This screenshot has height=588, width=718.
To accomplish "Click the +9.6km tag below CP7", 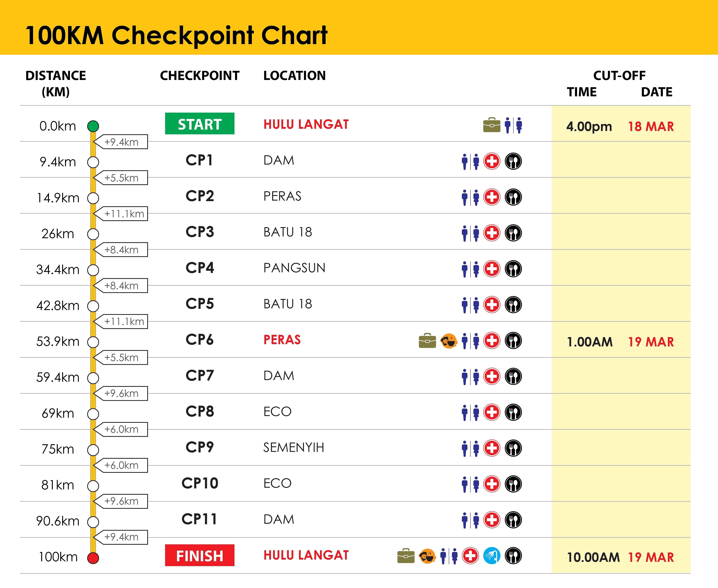I will 121,394.
